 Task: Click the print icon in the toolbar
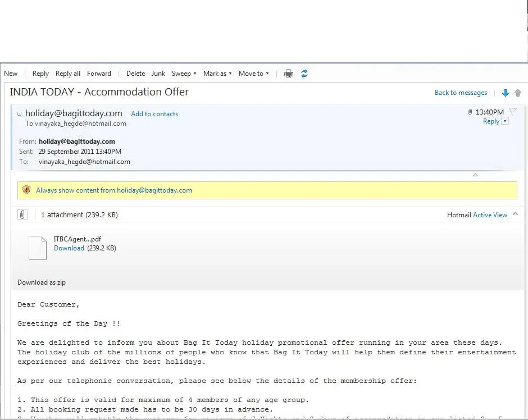(x=289, y=74)
